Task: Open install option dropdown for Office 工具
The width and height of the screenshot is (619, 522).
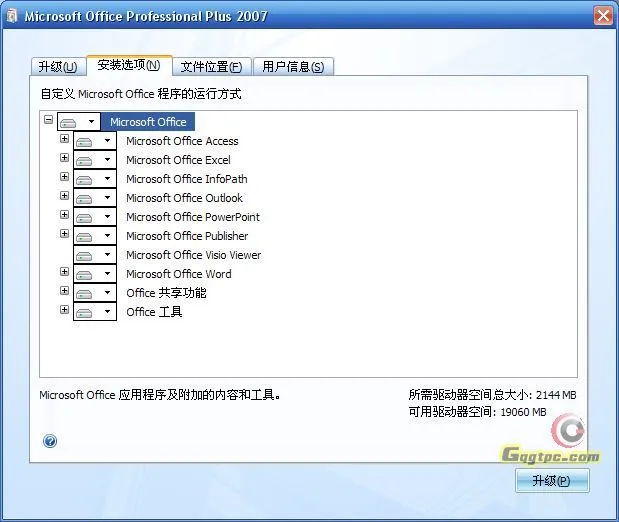Action: coord(95,311)
